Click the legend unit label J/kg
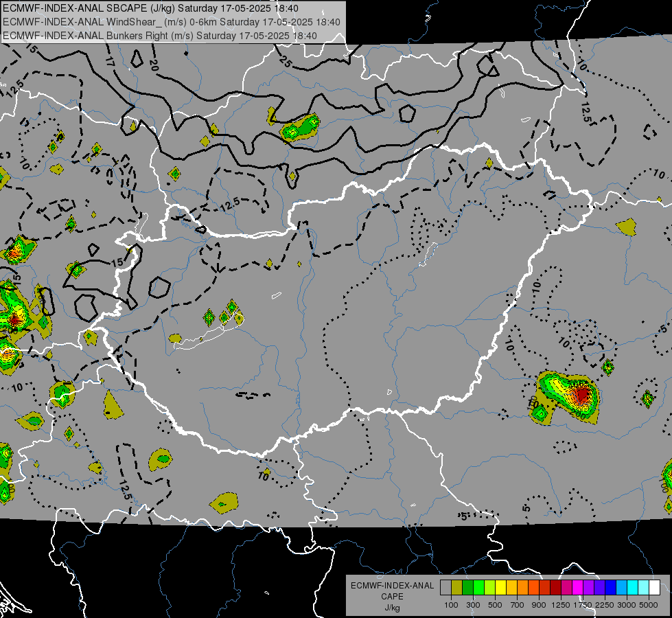 pyautogui.click(x=392, y=608)
